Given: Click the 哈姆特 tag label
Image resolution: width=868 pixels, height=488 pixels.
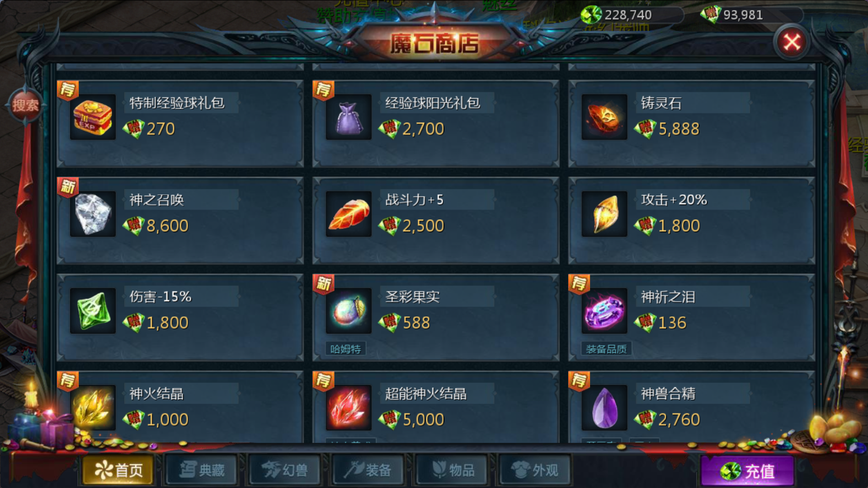Looking at the screenshot, I should click(x=346, y=349).
